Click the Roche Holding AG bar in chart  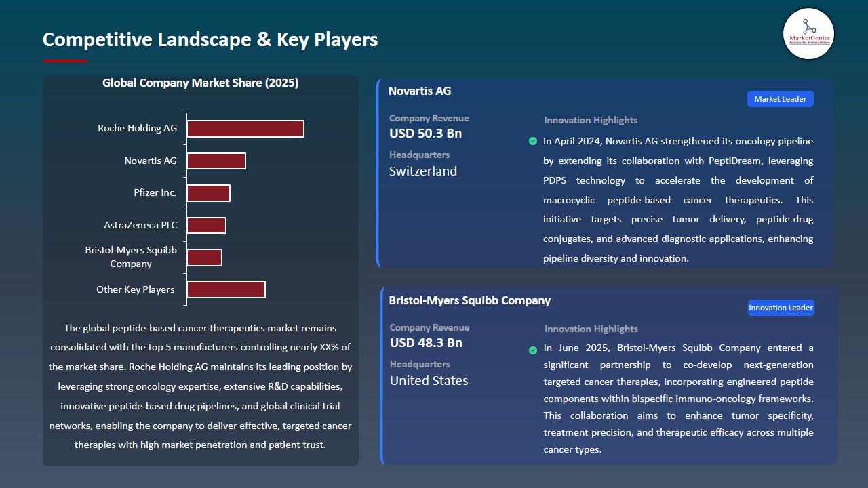(x=244, y=128)
